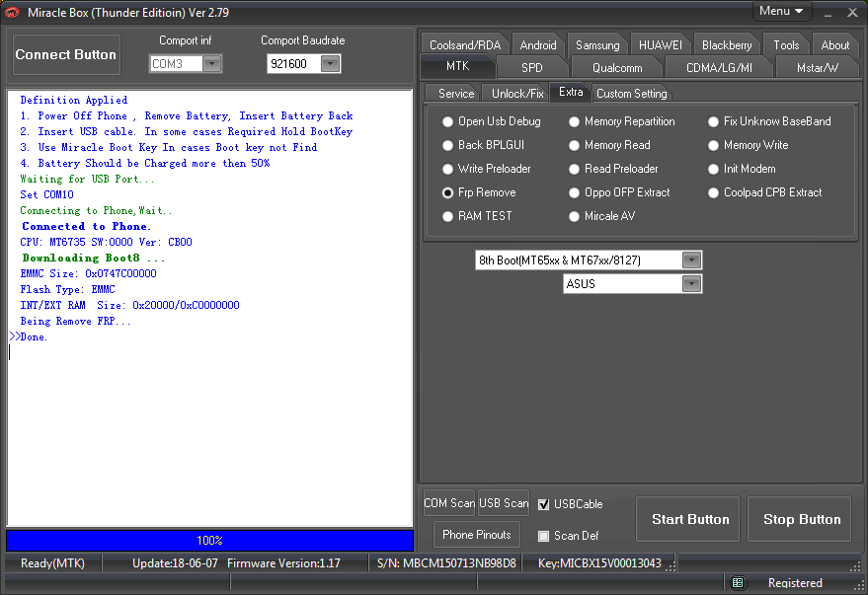Select the MTK tab
The width and height of the screenshot is (868, 595).
coord(458,66)
